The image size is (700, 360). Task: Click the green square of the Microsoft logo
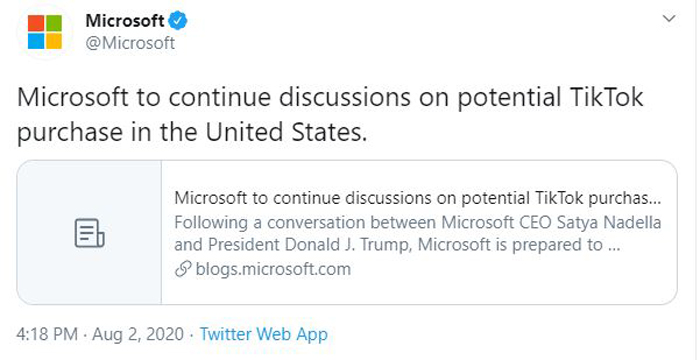tap(54, 23)
